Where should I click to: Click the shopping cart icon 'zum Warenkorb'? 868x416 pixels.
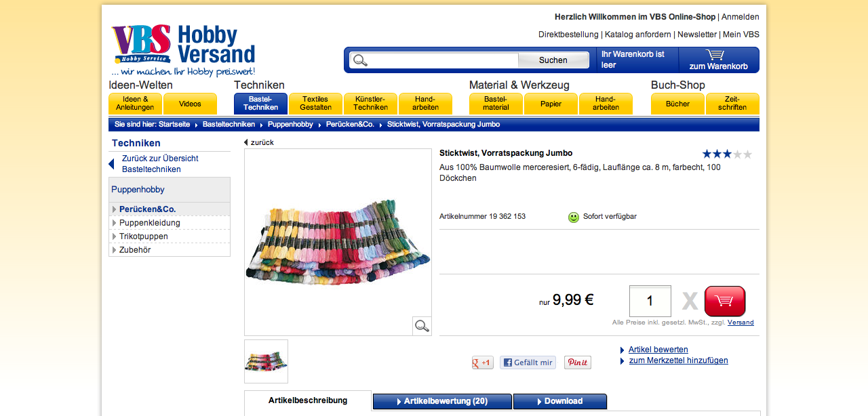coord(718,60)
